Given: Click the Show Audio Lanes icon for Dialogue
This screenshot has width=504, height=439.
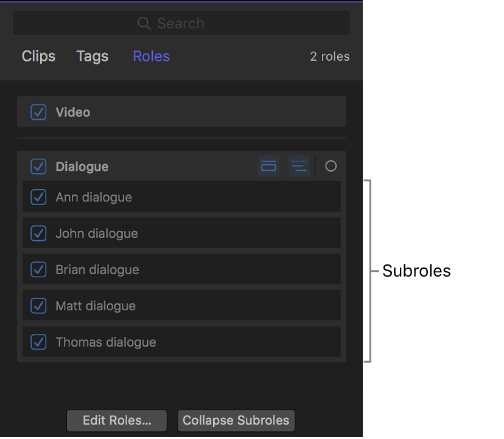Looking at the screenshot, I should click(x=268, y=166).
